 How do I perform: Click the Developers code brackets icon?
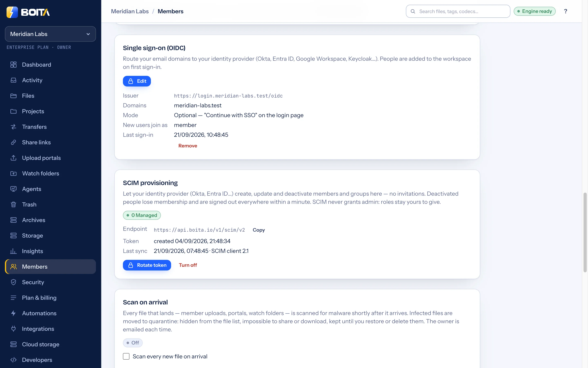13,360
